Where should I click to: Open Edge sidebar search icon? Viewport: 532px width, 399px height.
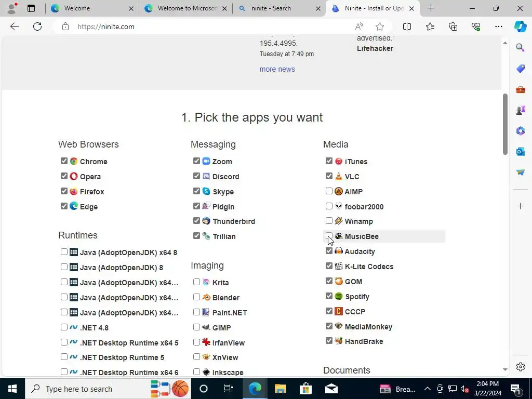click(x=520, y=47)
